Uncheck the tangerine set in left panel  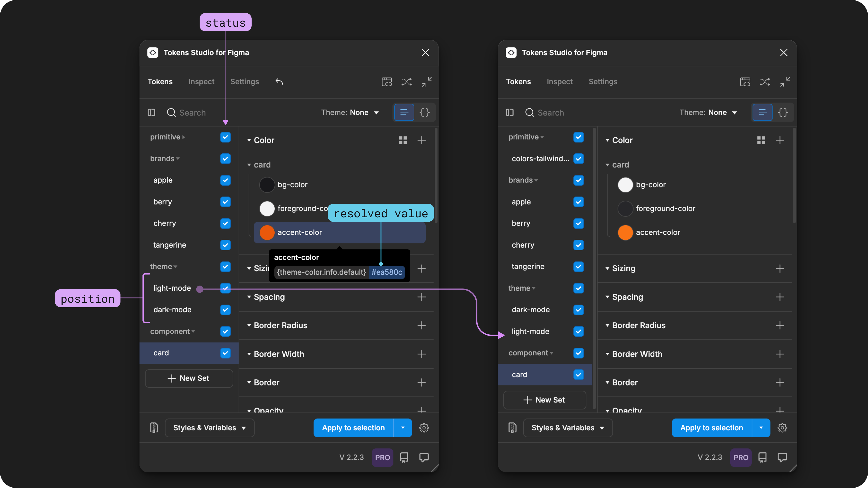(x=225, y=245)
